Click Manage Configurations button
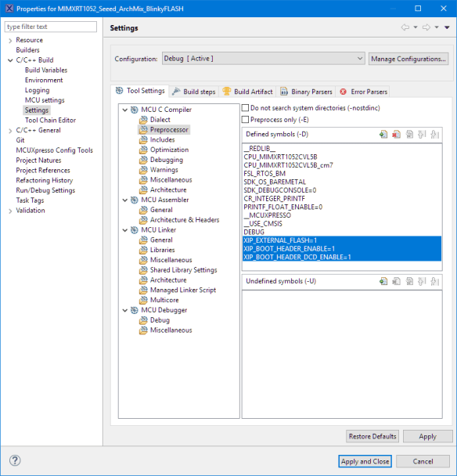The height and width of the screenshot is (476, 457). coord(408,59)
